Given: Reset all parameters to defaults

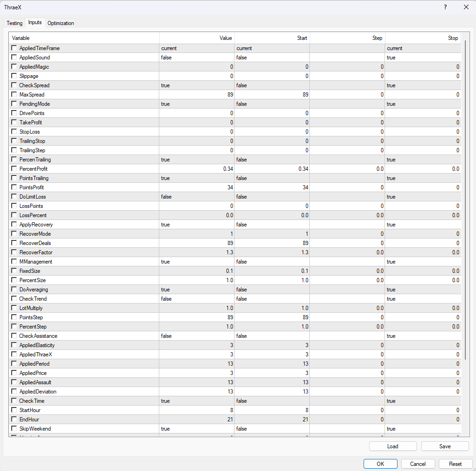Looking at the screenshot, I should (x=456, y=464).
